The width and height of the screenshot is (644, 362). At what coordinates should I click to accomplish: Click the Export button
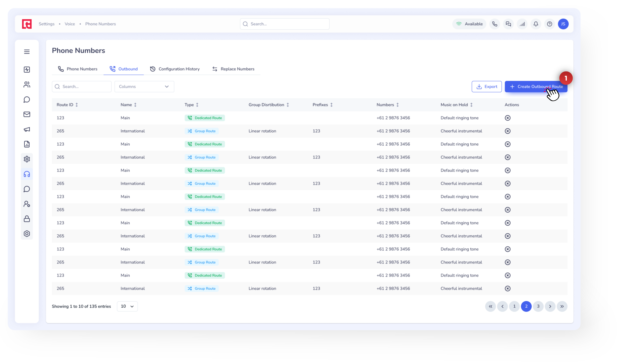[487, 86]
